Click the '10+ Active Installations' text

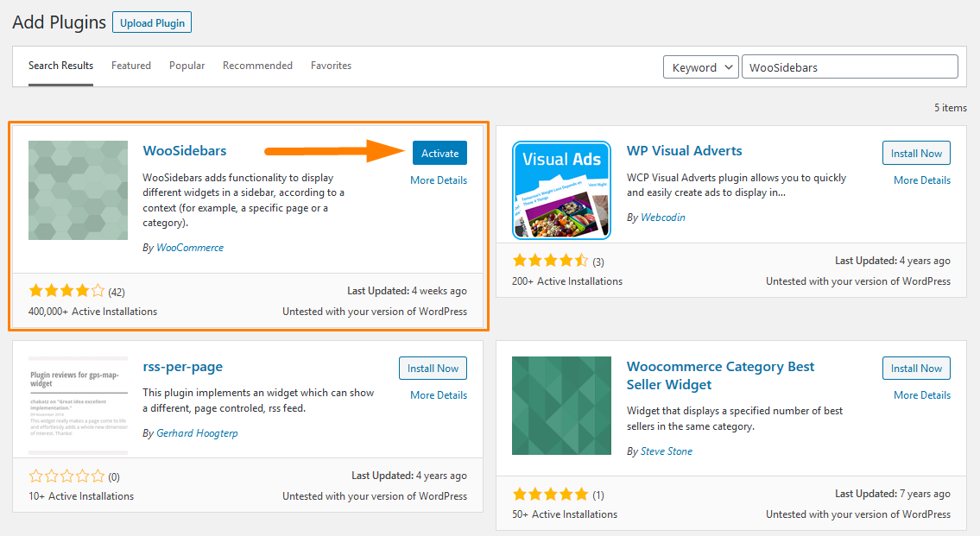click(x=81, y=496)
